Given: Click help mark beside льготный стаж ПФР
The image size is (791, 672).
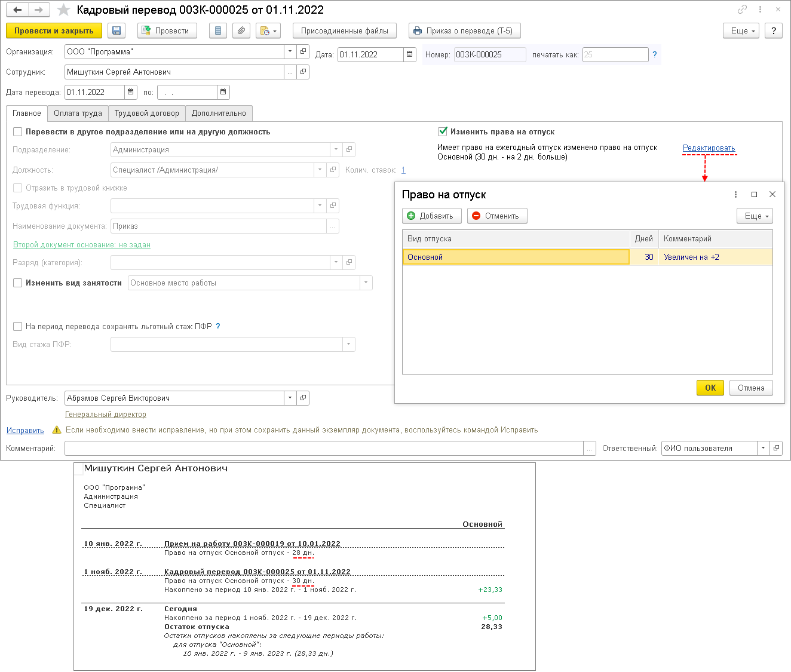Looking at the screenshot, I should [218, 326].
